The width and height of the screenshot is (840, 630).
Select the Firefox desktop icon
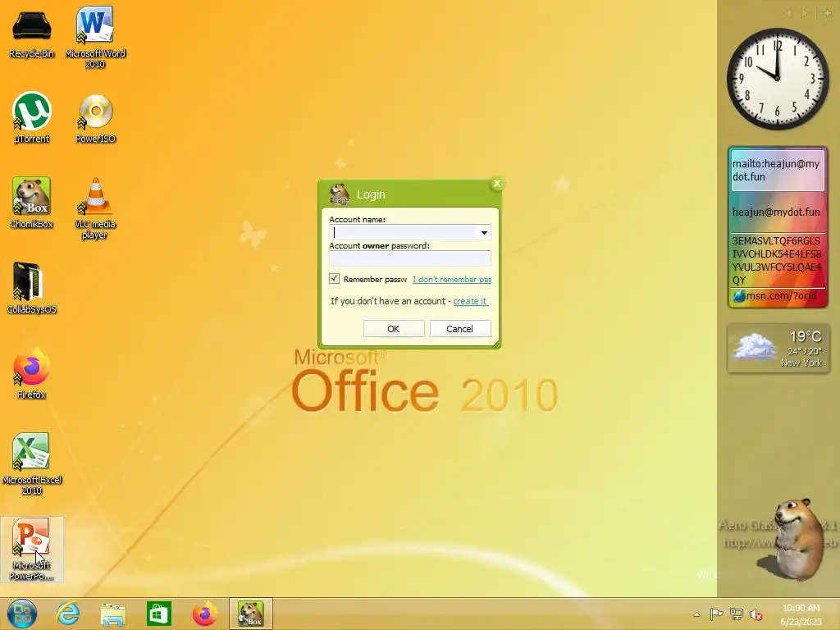[x=32, y=373]
